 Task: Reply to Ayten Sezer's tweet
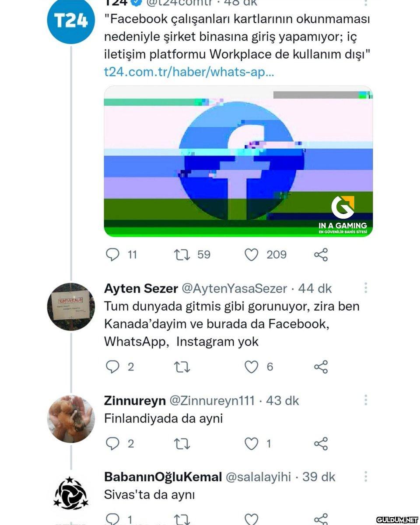[113, 367]
